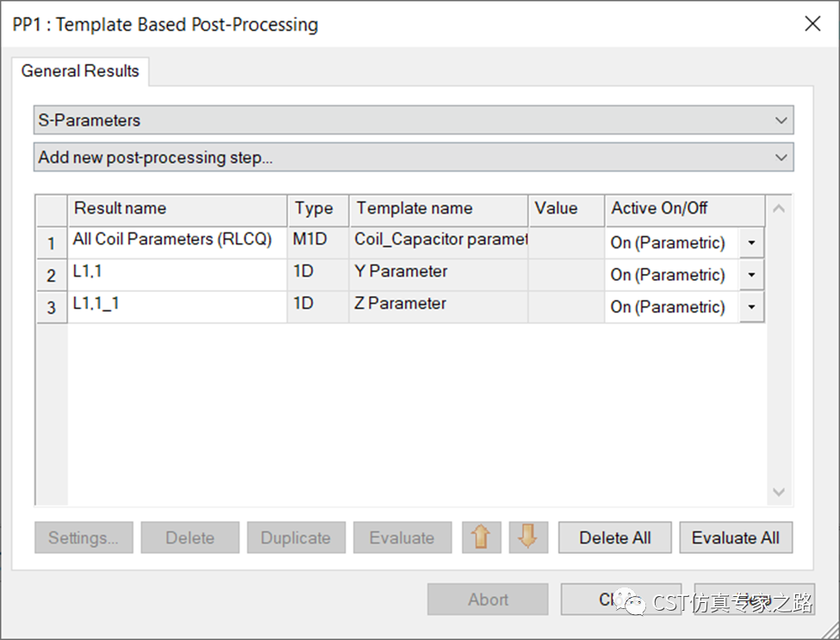This screenshot has width=840, height=640.
Task: Click the move step down arrow icon
Action: pos(528,537)
